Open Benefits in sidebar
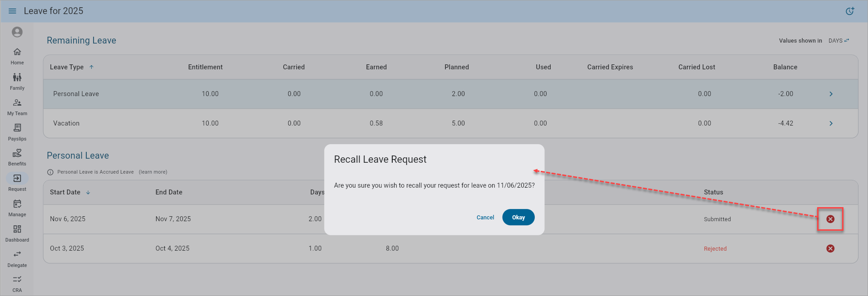 17,157
